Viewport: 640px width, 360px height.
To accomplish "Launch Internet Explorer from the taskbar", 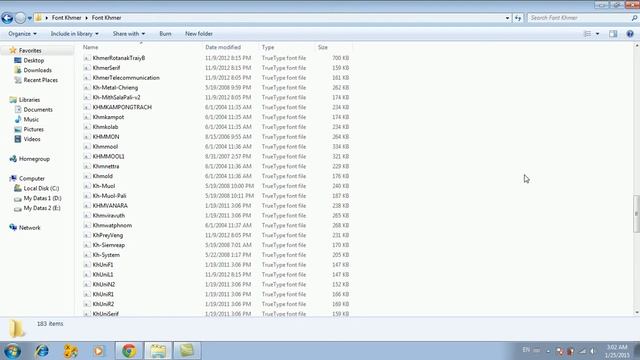I will (42, 351).
